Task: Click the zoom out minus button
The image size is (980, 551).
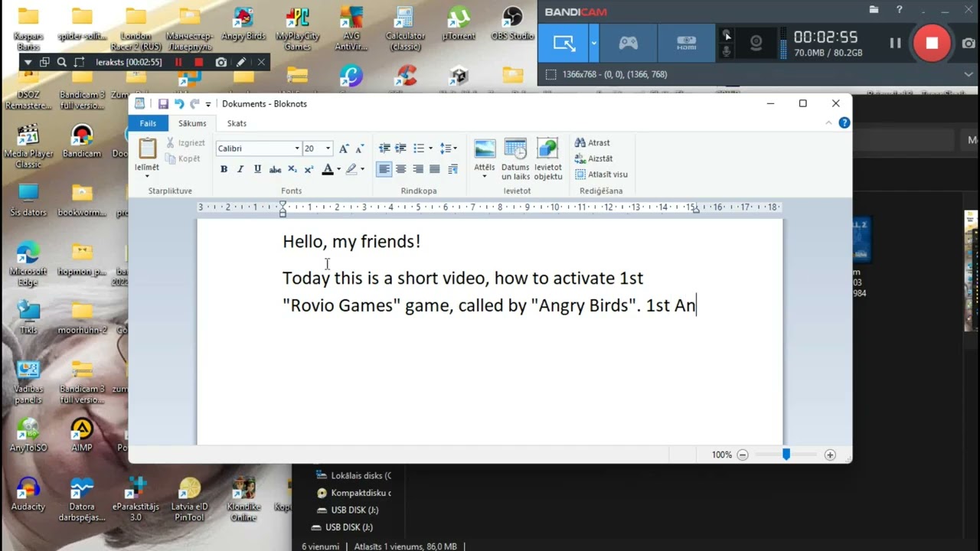Action: click(742, 455)
